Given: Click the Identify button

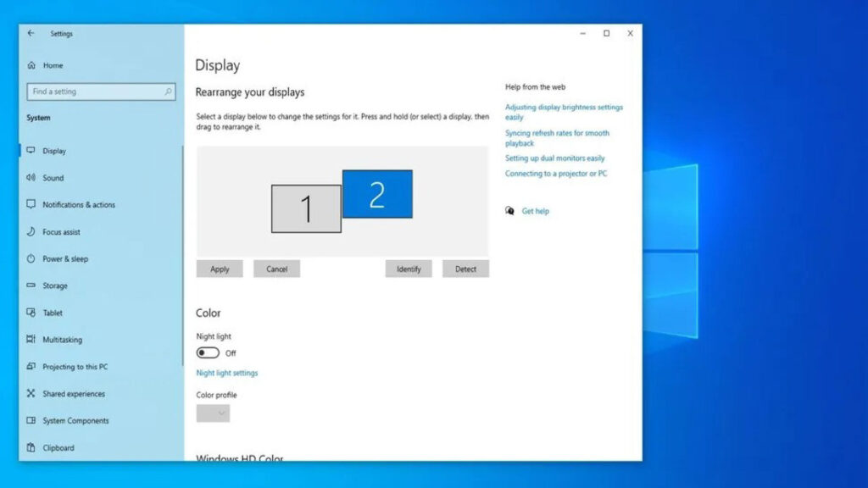Looking at the screenshot, I should [x=409, y=269].
